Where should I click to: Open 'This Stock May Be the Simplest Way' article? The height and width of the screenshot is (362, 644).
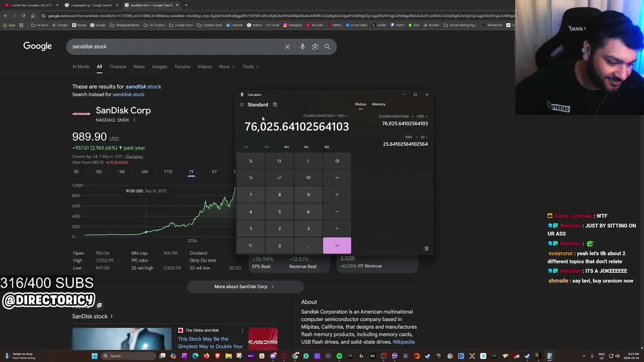210,343
